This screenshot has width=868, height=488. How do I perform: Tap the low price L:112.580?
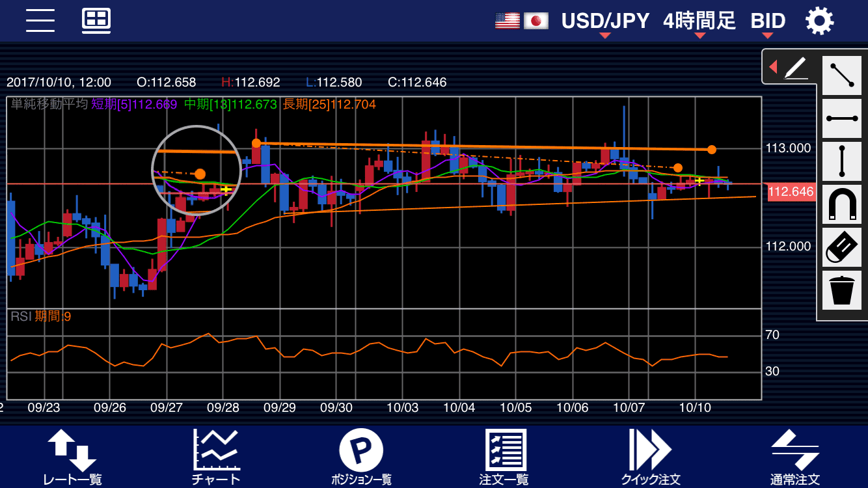point(334,83)
